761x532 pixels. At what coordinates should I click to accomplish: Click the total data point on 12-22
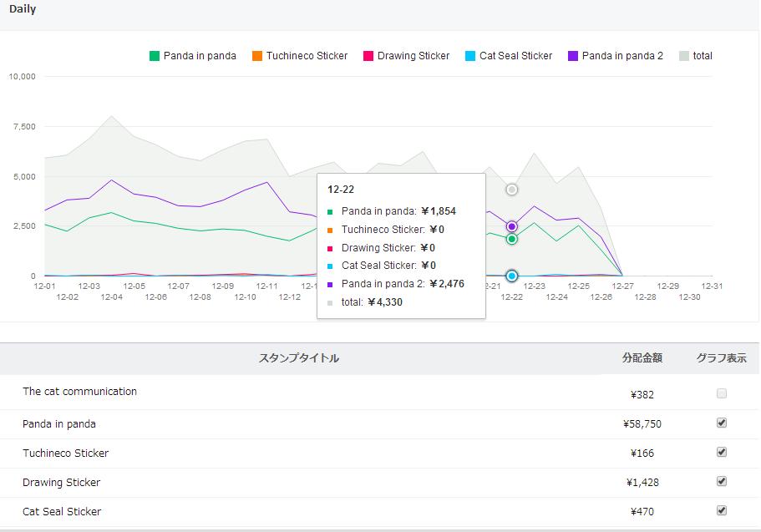pos(512,190)
